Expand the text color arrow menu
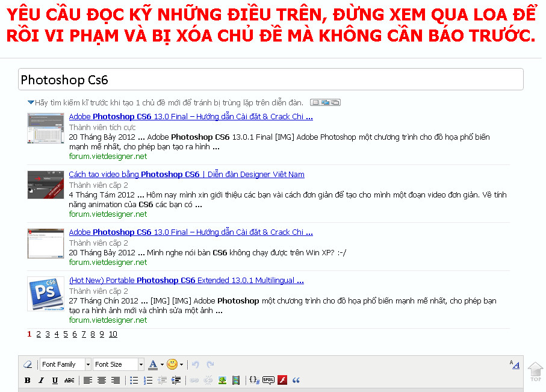The image size is (546, 392). pyautogui.click(x=162, y=364)
